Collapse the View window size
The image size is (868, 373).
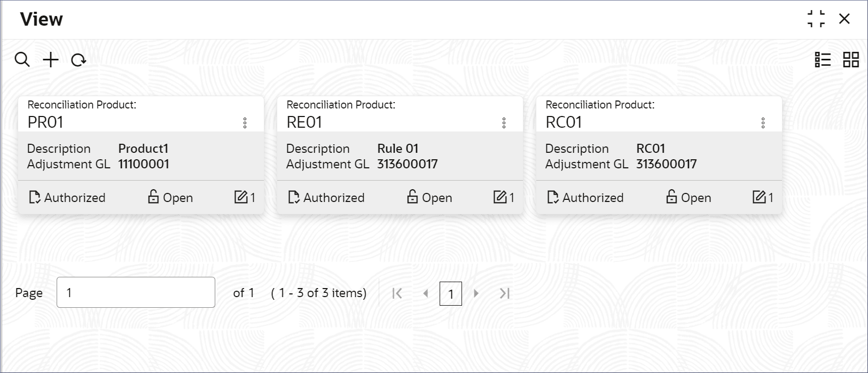pos(816,19)
